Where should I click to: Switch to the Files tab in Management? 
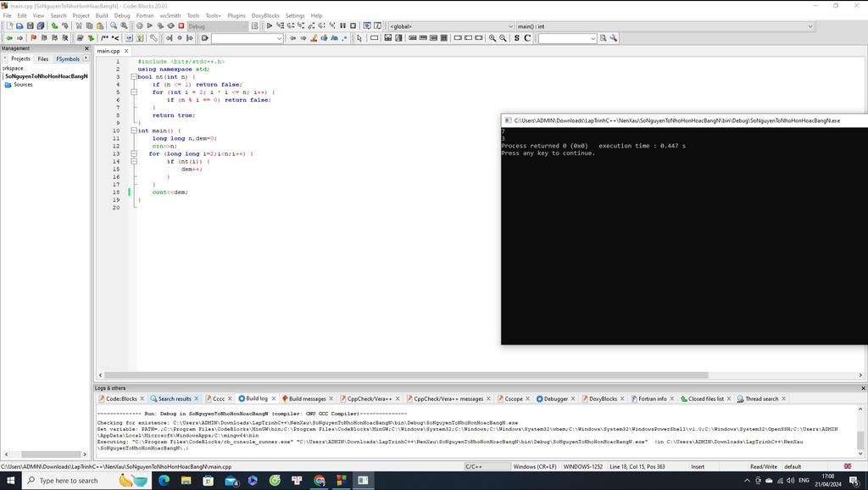pos(43,58)
